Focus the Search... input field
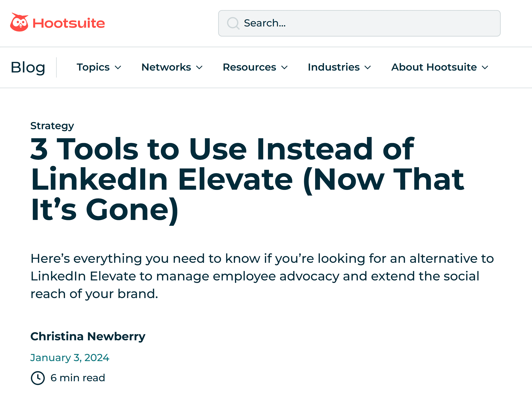 359,23
